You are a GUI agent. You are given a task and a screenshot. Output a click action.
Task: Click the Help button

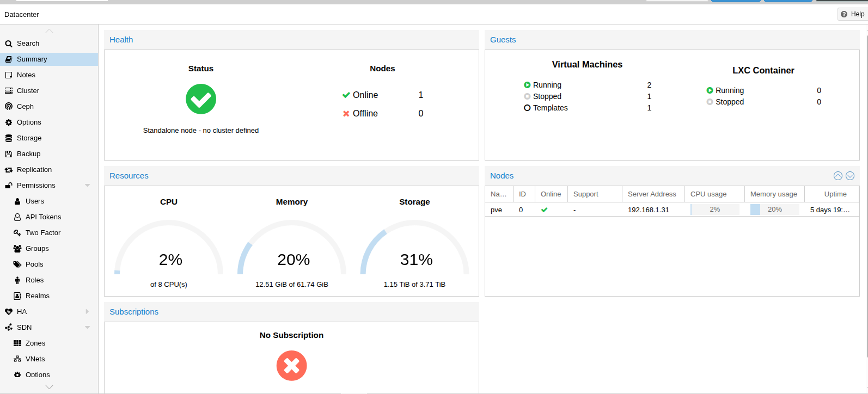click(x=852, y=14)
